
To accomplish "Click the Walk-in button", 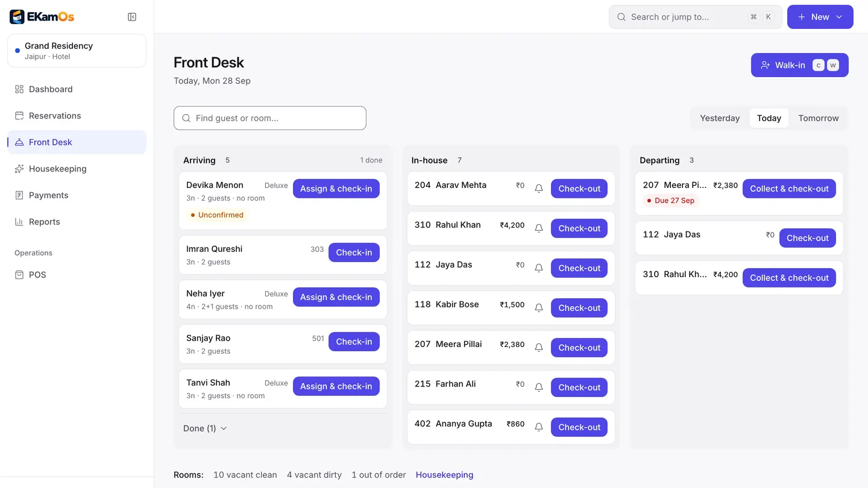I will point(800,65).
